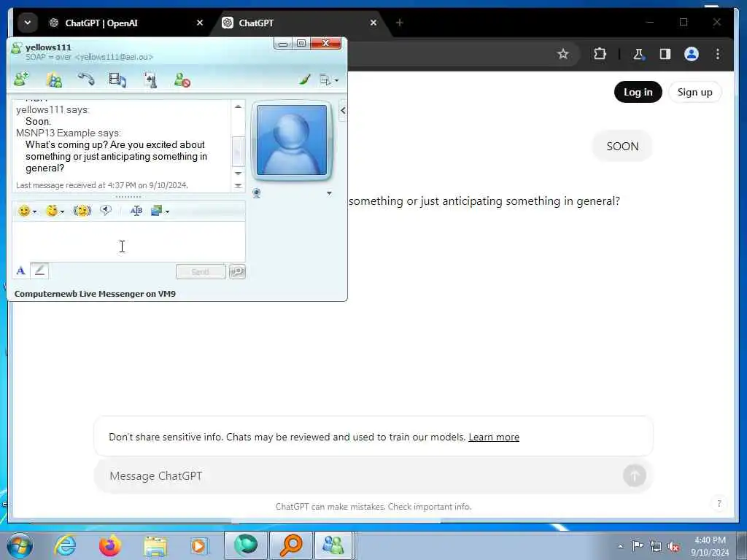Click the message input box in Messenger
747x560 pixels.
(128, 241)
